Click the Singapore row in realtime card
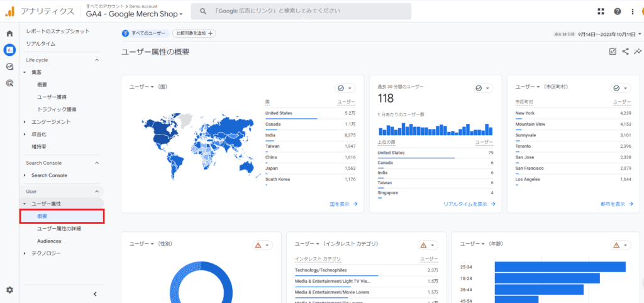Image resolution: width=644 pixels, height=303 pixels. click(x=435, y=194)
